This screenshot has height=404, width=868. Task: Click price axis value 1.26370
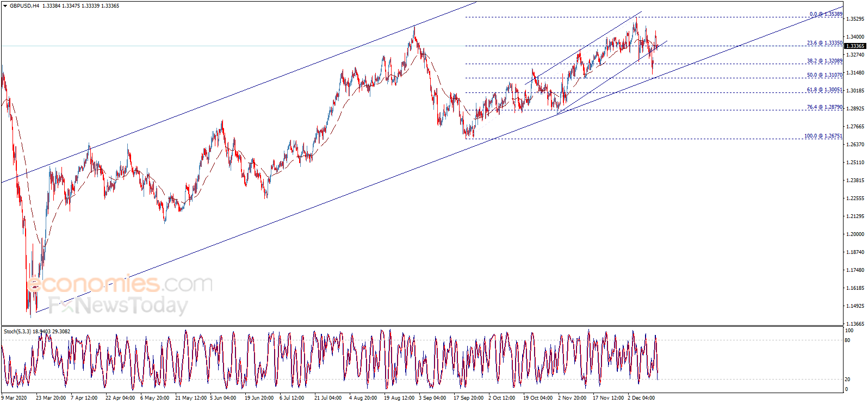pos(855,145)
